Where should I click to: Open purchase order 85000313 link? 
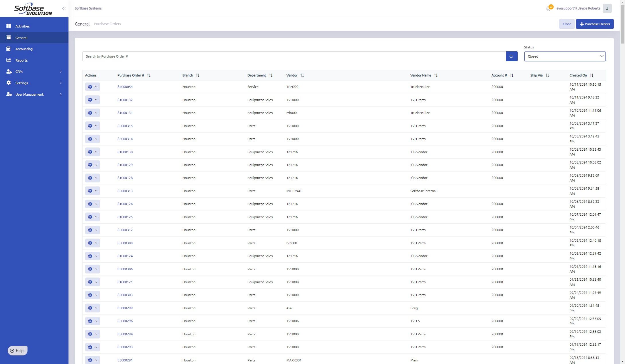125,191
